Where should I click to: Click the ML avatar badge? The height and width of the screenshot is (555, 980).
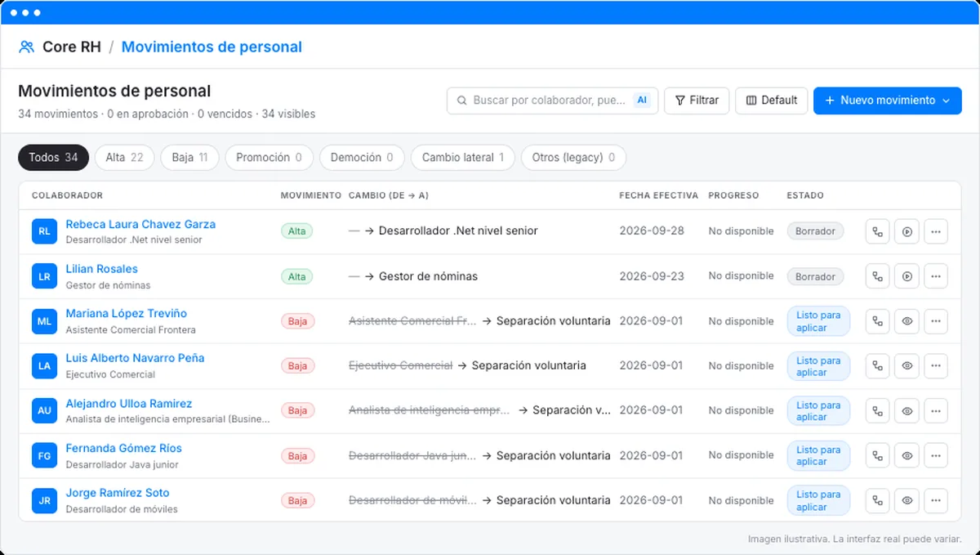coord(44,321)
